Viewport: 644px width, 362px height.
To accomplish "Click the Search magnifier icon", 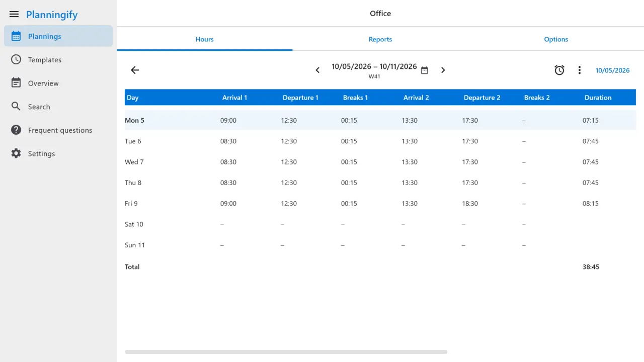I will coord(16,107).
